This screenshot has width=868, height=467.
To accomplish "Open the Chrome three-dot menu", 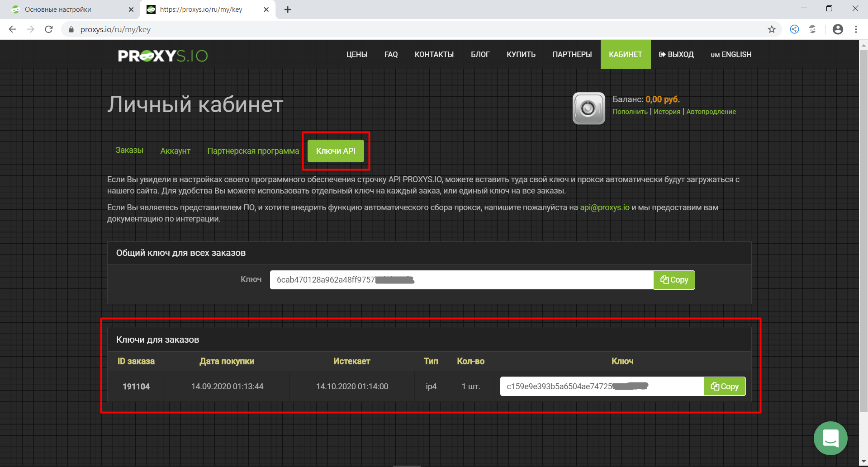I will click(856, 29).
